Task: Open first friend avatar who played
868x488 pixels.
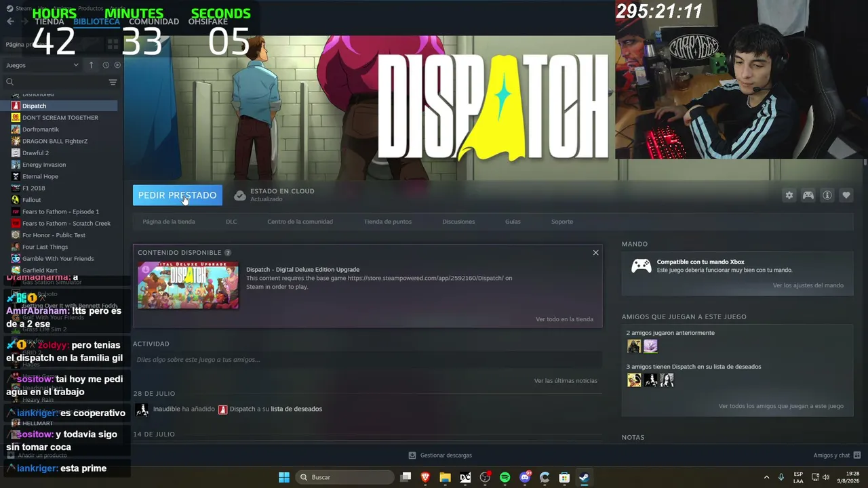Action: [634, 346]
